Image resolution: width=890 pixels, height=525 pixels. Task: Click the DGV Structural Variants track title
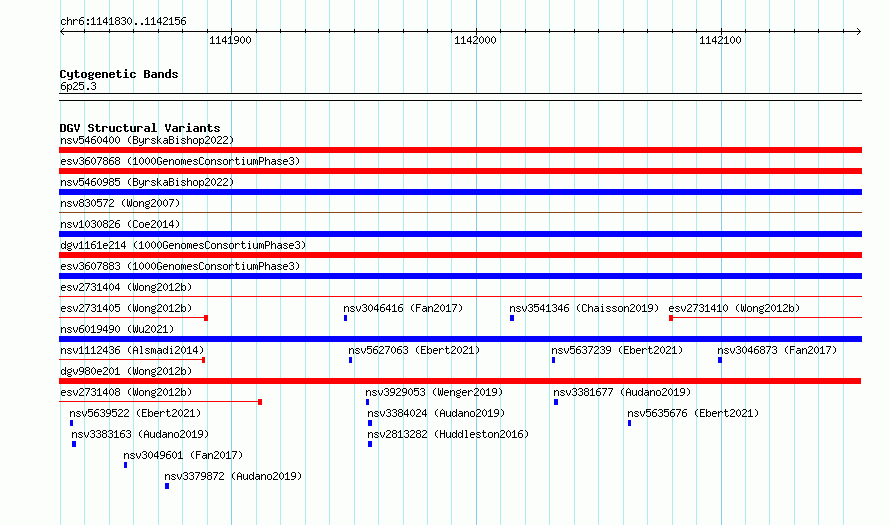140,128
